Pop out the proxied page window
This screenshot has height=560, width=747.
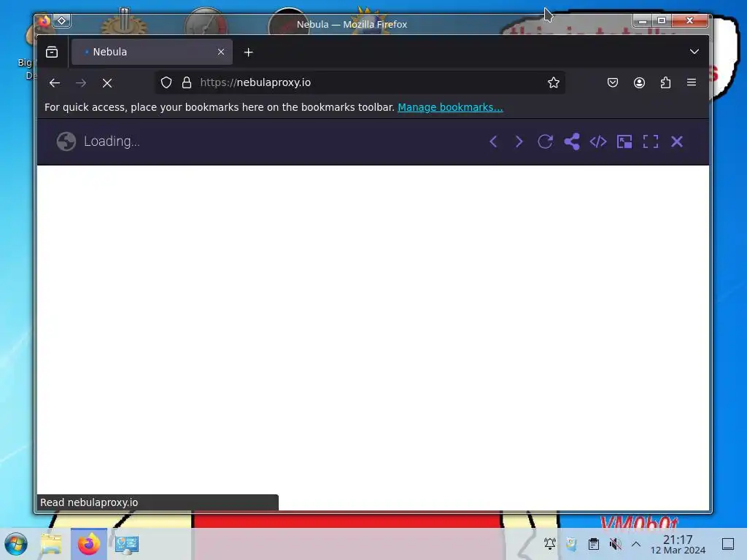coord(624,141)
